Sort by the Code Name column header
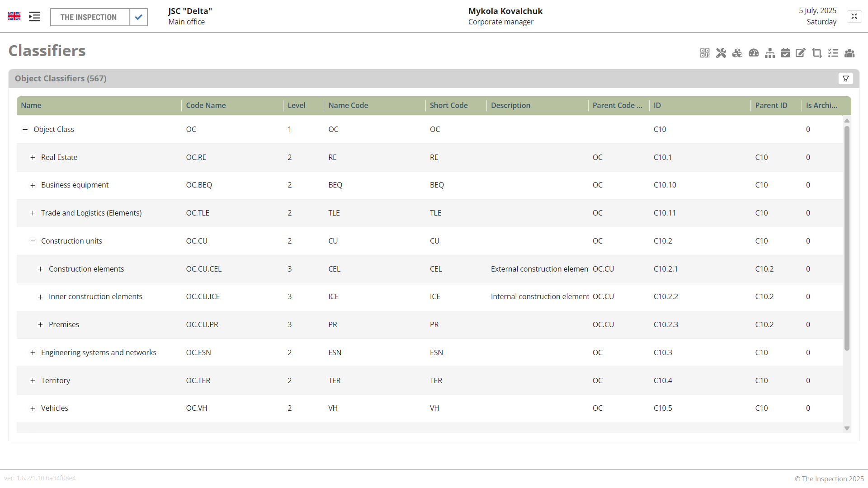868x488 pixels. [x=206, y=105]
